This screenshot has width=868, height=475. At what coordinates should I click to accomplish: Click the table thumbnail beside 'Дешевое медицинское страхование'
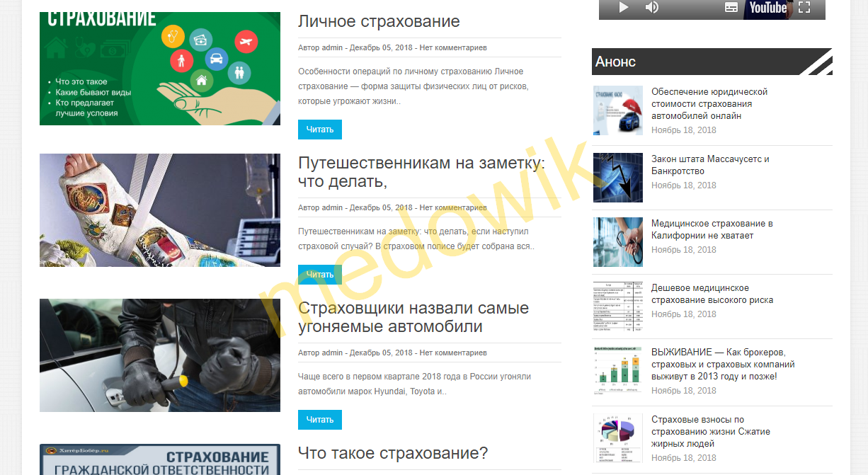618,307
